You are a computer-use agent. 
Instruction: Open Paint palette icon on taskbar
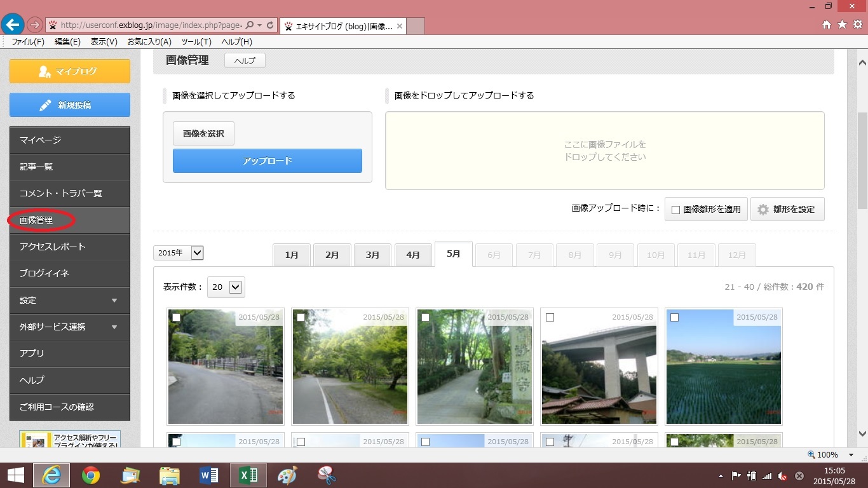point(287,475)
